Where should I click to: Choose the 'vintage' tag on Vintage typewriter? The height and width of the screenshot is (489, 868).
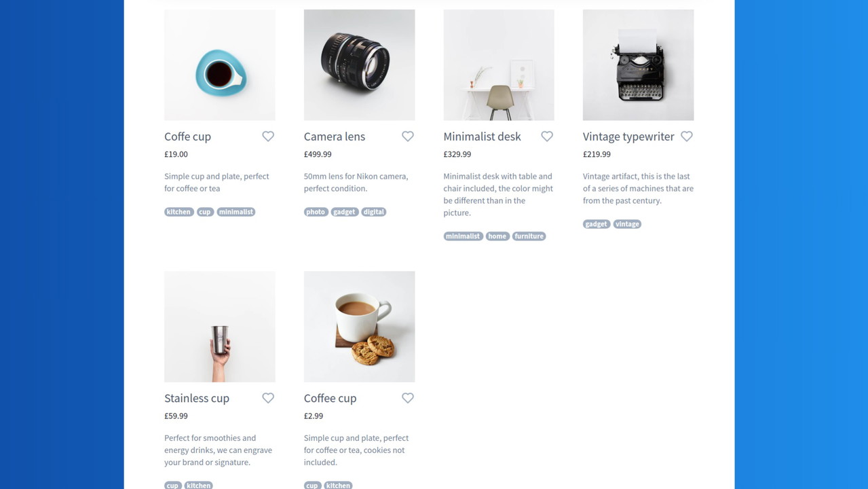[627, 224]
